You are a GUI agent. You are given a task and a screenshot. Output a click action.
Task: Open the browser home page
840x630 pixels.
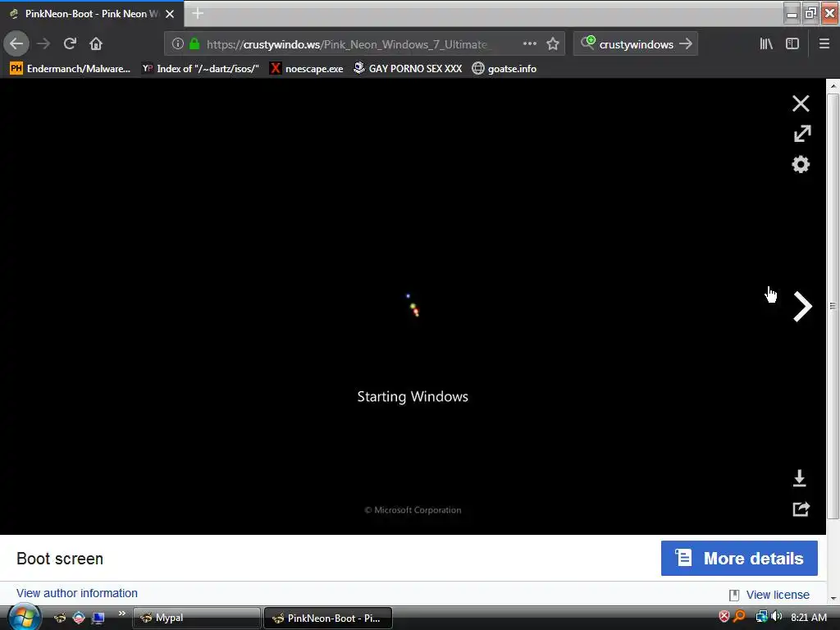tap(96, 43)
